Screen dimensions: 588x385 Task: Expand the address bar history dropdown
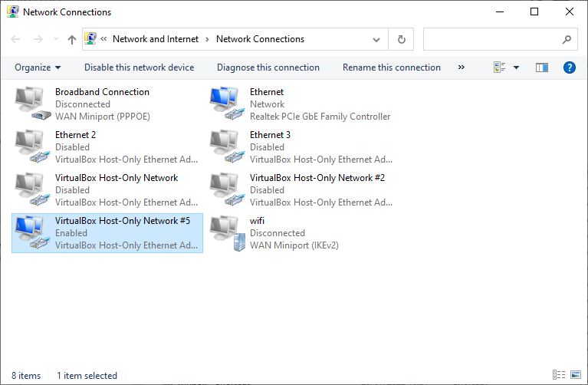coord(376,39)
